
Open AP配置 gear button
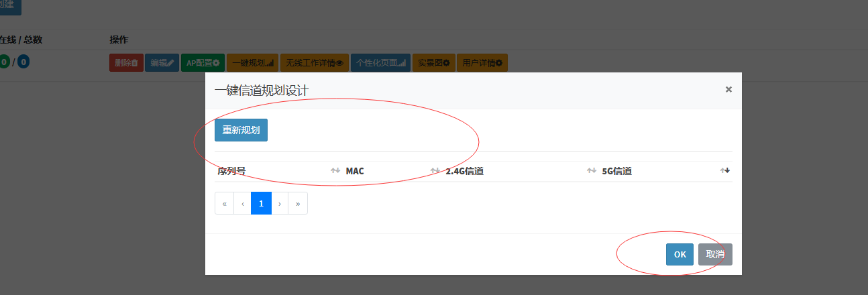pos(203,63)
